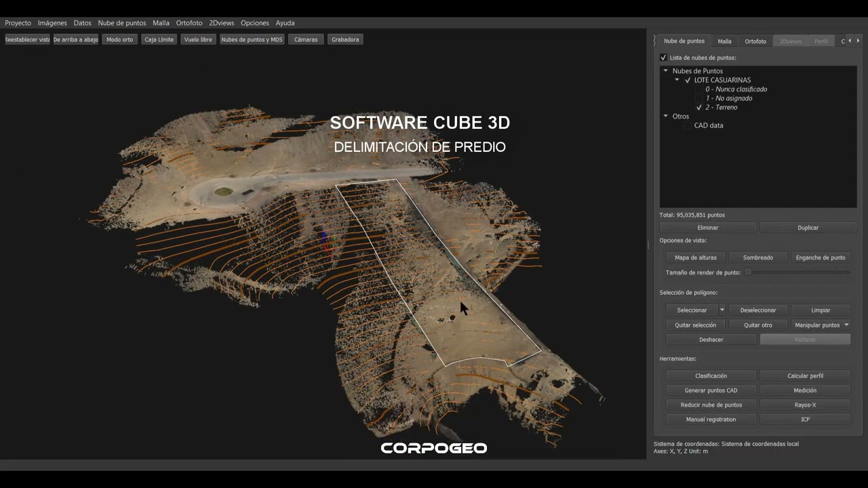Click 'Generar puntos CAD' button
This screenshot has width=868, height=488.
click(x=711, y=390)
